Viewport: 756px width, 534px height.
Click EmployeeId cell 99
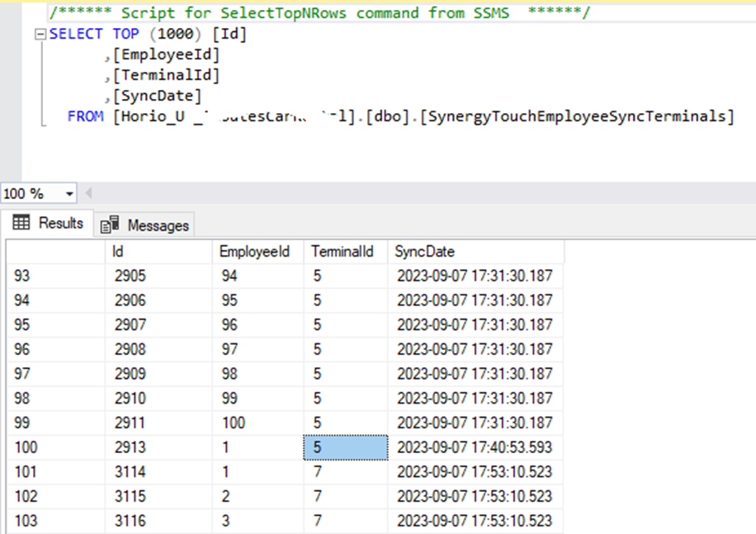258,399
